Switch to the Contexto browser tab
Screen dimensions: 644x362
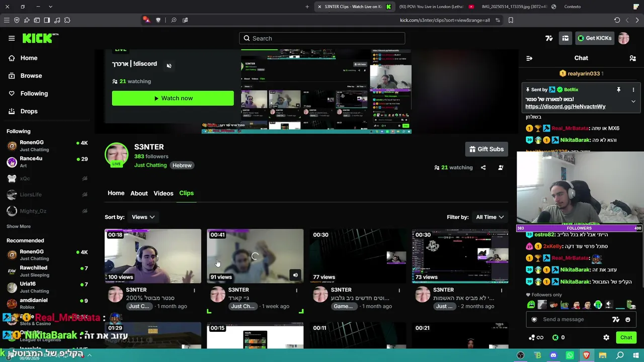[573, 7]
